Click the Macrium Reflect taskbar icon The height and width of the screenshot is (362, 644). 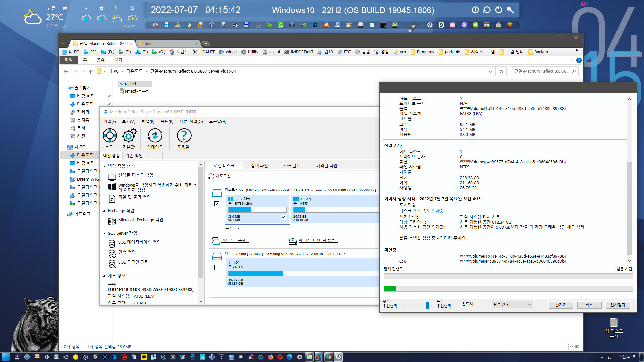pos(338,357)
